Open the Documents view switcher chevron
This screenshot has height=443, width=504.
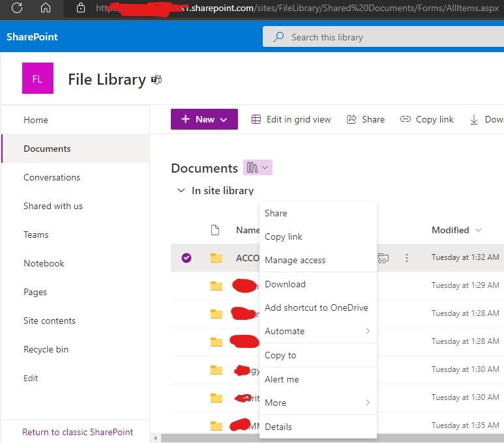tap(265, 167)
